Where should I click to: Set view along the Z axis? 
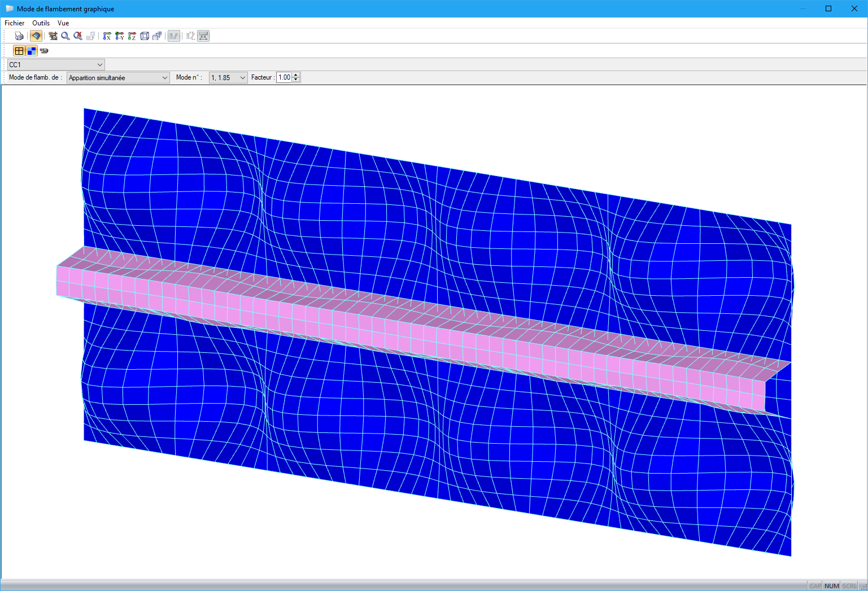(132, 36)
